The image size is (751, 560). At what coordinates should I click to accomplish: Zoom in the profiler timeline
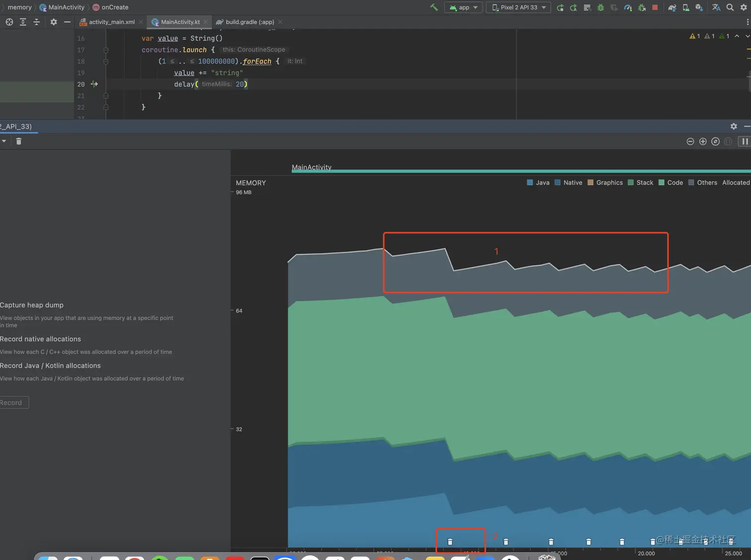point(703,142)
